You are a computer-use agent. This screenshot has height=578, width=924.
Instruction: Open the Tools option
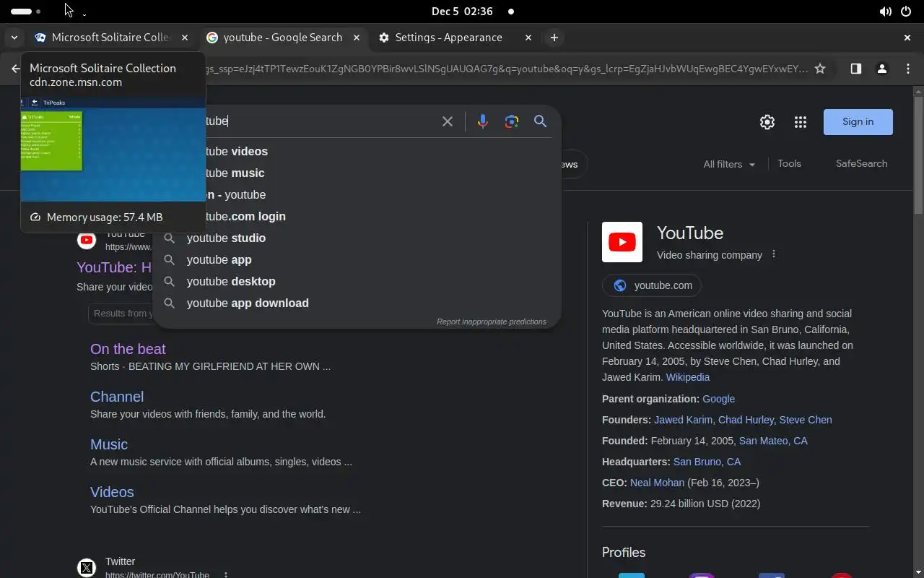point(789,164)
